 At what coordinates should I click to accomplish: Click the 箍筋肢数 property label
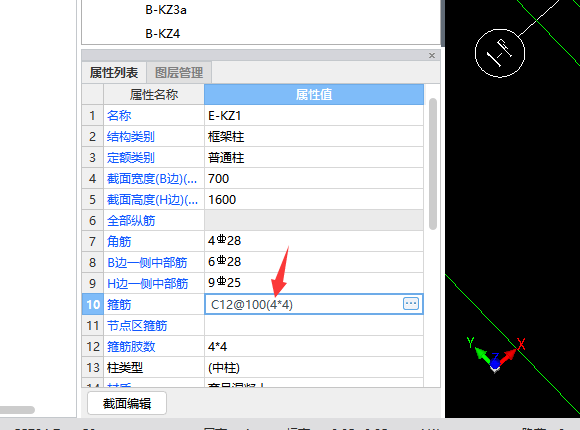click(131, 347)
